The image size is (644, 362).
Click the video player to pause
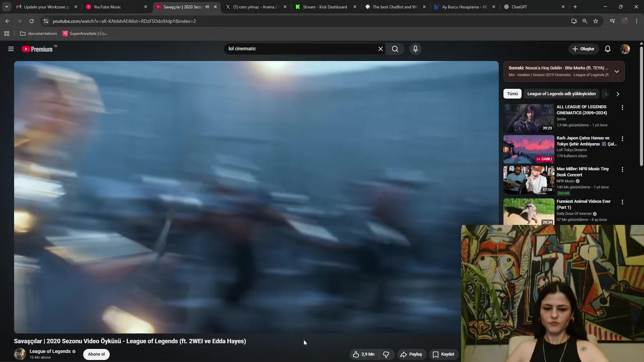click(x=256, y=197)
